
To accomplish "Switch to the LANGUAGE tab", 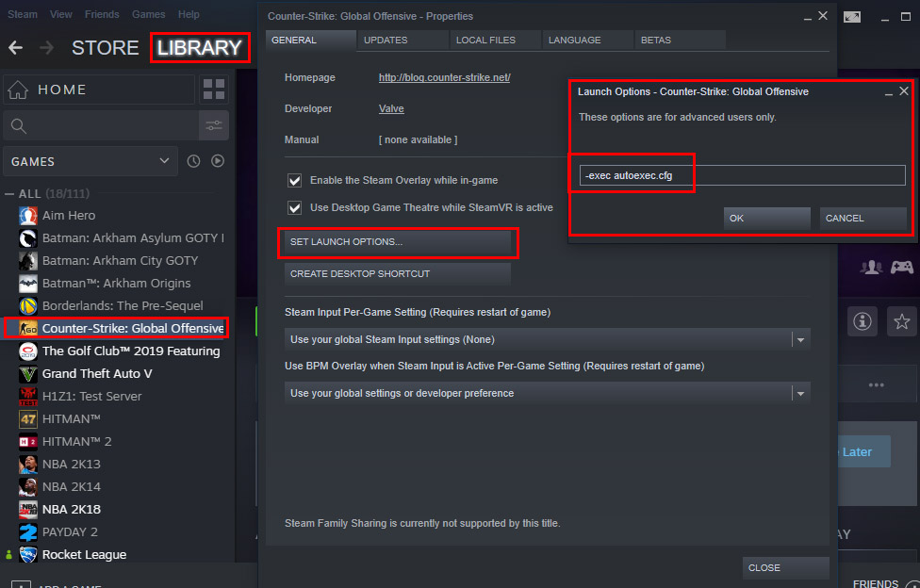I will [587, 40].
